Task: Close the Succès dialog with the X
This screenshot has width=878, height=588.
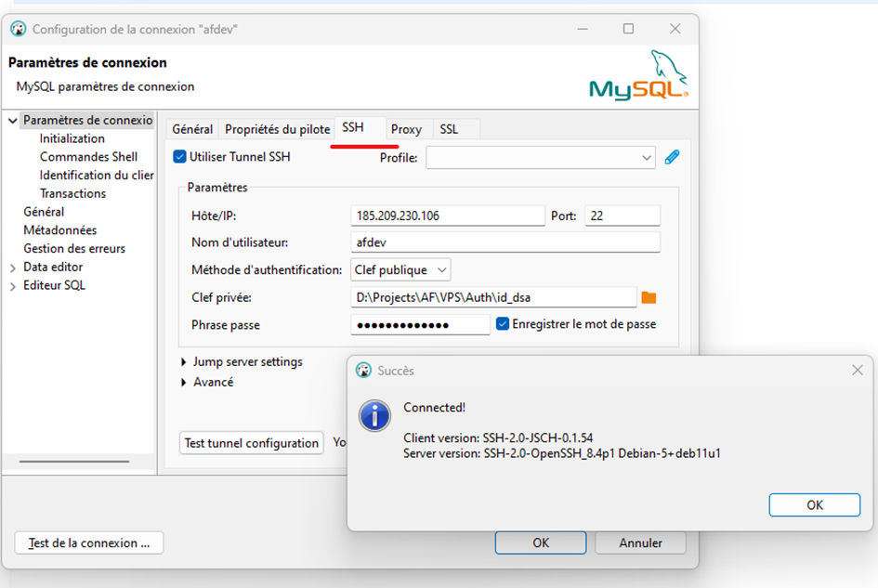Action: [x=858, y=370]
